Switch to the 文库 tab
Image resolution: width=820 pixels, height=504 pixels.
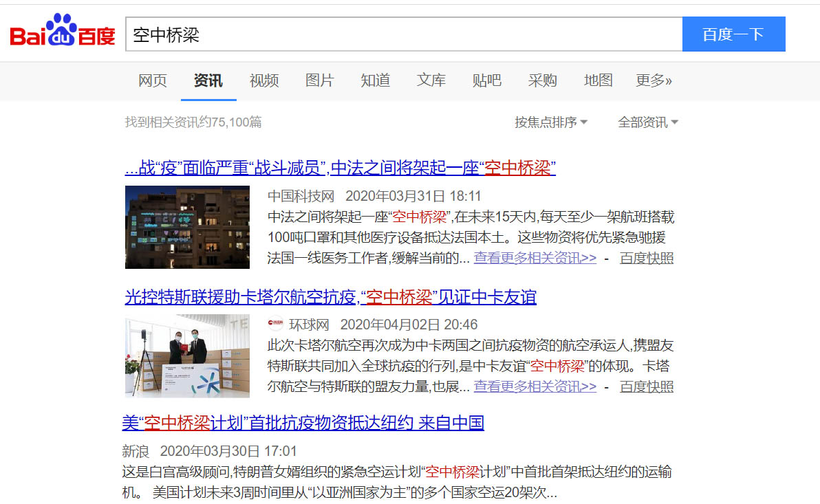[431, 80]
